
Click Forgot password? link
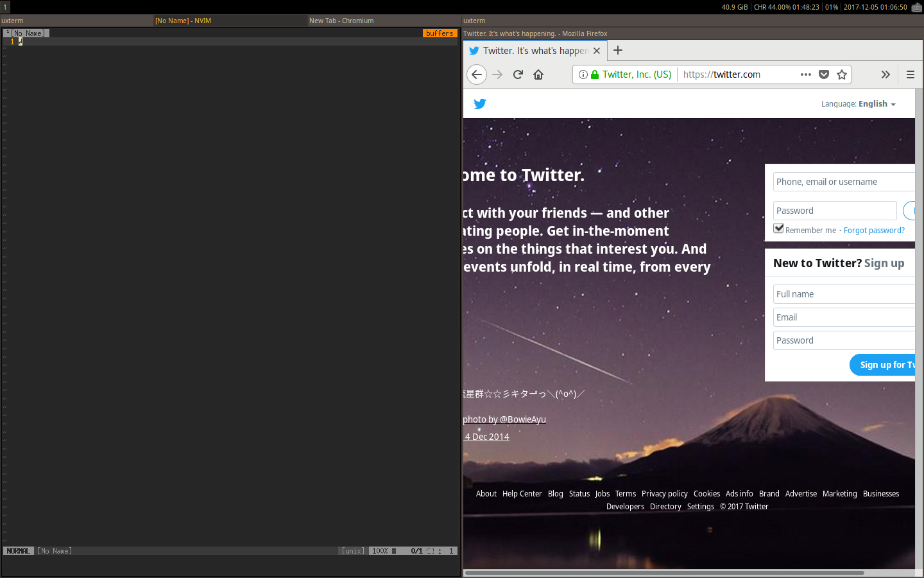point(874,231)
